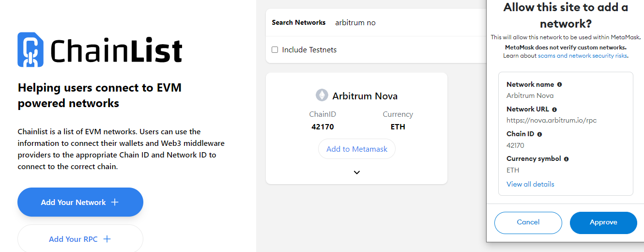Click the info icon beside Currency symbol

[x=566, y=159]
